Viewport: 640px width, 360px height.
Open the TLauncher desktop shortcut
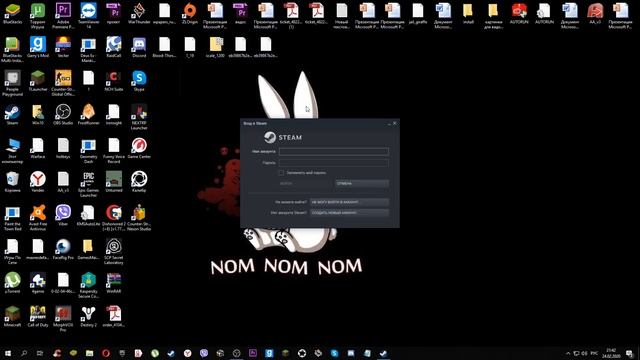tap(38, 80)
